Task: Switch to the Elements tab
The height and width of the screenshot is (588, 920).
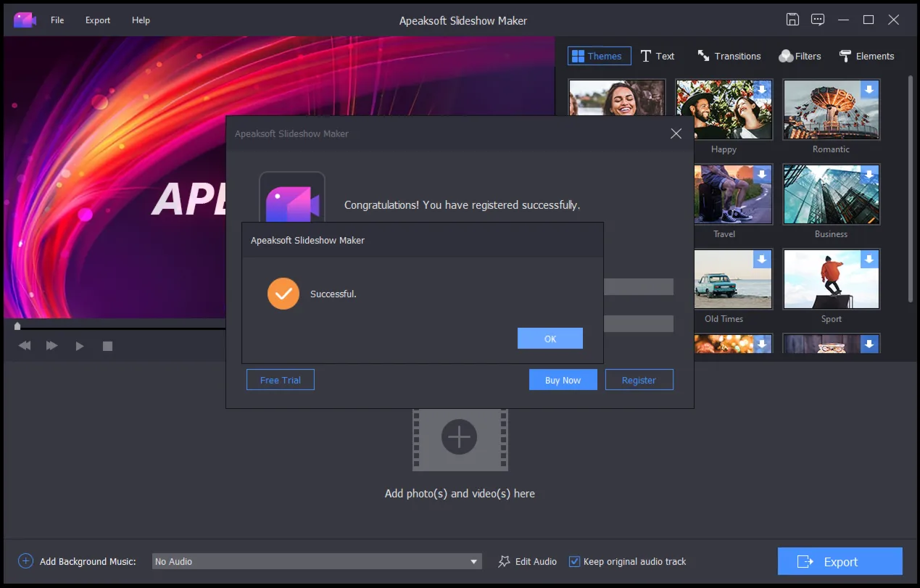Action: 866,56
